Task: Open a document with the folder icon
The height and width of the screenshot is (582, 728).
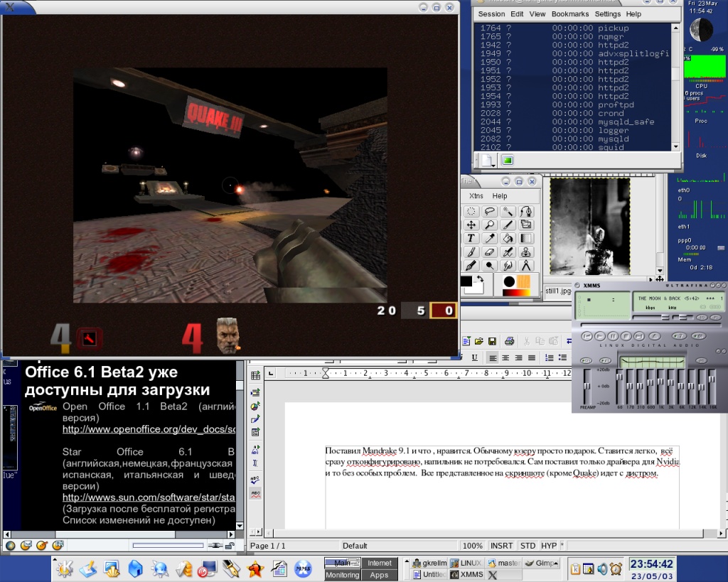Action: (479, 342)
